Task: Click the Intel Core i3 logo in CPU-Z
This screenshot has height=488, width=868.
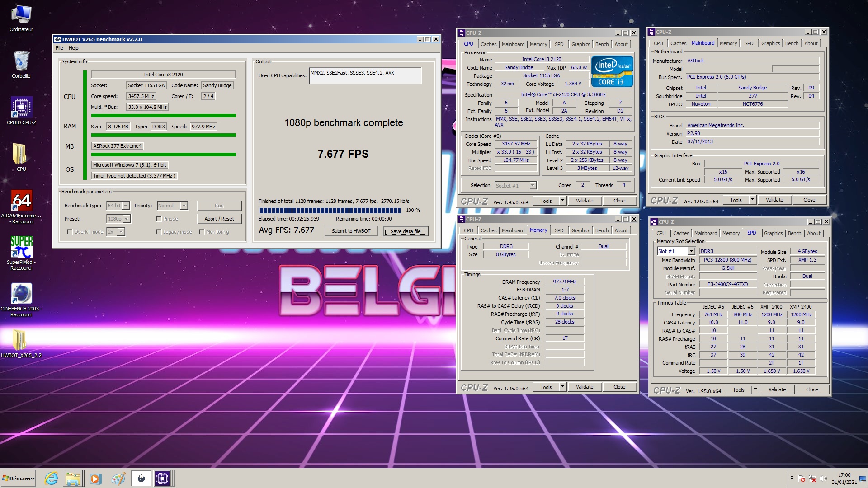Action: click(x=612, y=71)
